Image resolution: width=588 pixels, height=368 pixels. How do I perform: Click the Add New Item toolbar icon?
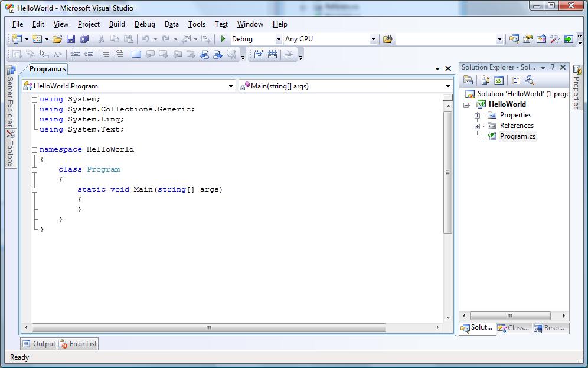[37, 39]
